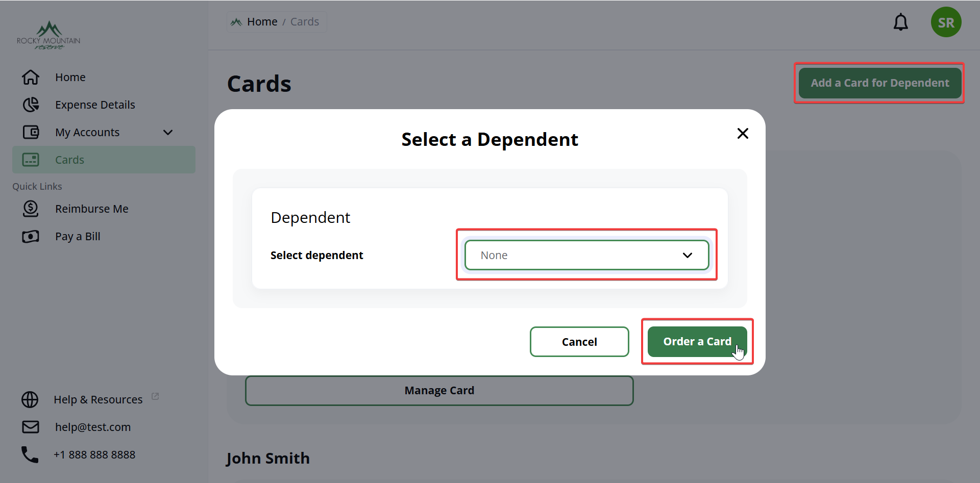This screenshot has width=980, height=483.
Task: Click the notification bell icon
Action: pos(900,22)
